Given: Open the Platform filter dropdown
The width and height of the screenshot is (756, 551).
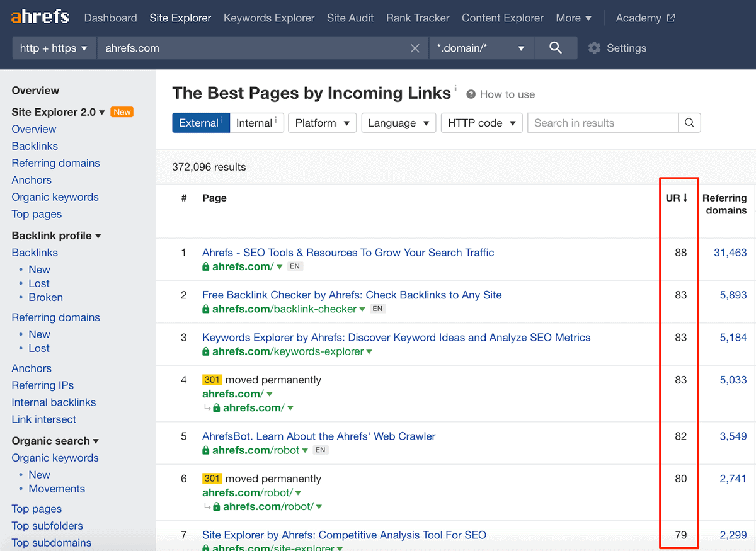Looking at the screenshot, I should 322,123.
